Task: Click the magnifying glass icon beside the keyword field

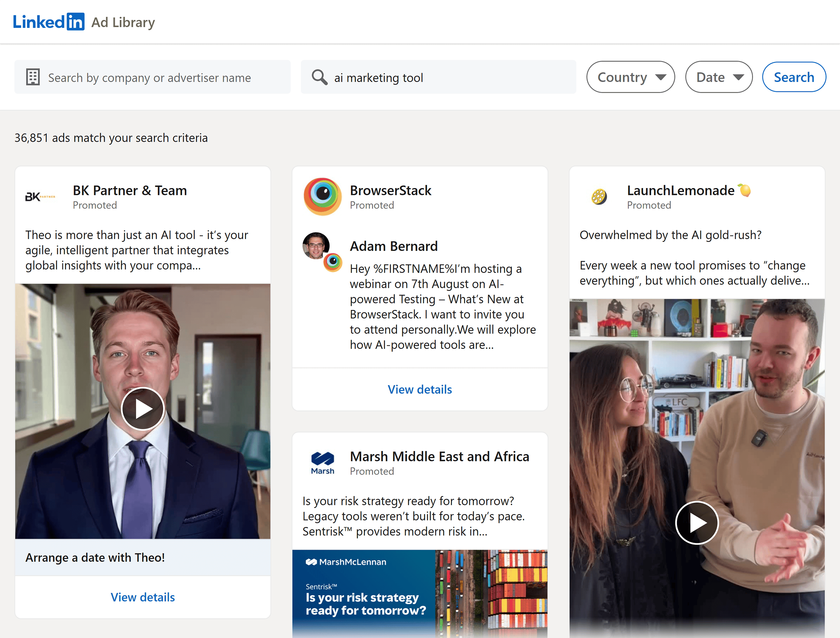Action: (x=319, y=77)
